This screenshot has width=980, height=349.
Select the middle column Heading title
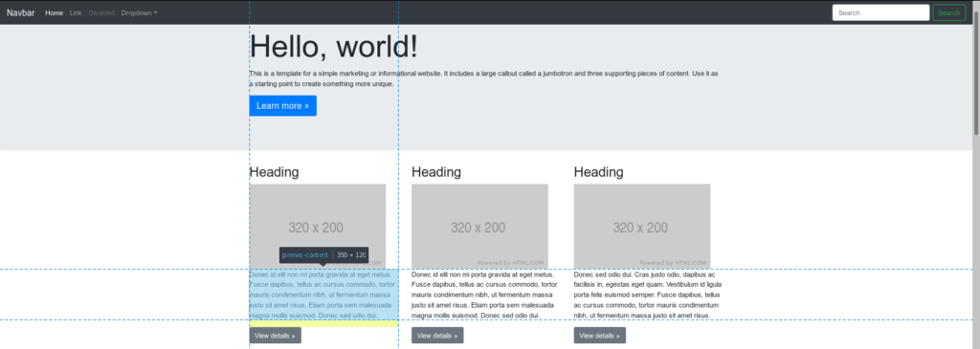tap(436, 172)
